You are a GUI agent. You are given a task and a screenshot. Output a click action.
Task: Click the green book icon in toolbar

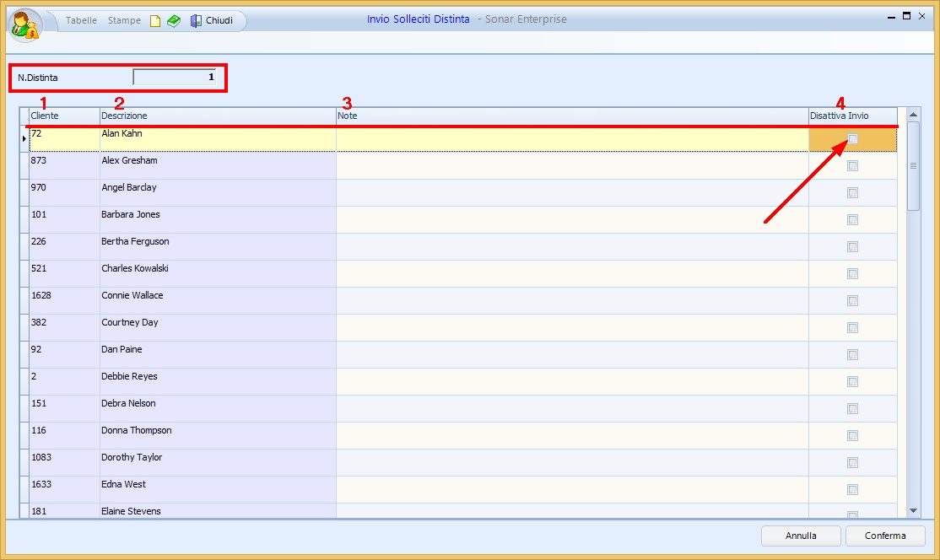coord(173,21)
